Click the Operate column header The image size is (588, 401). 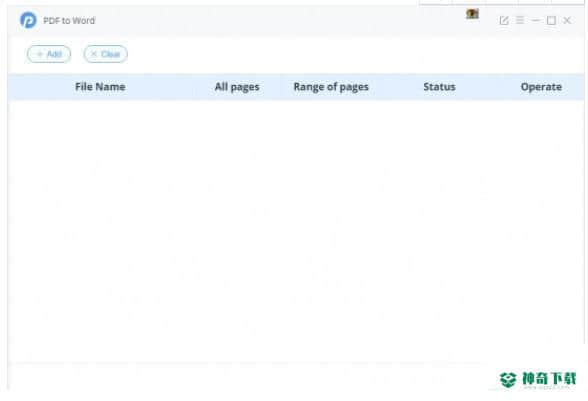tap(541, 87)
